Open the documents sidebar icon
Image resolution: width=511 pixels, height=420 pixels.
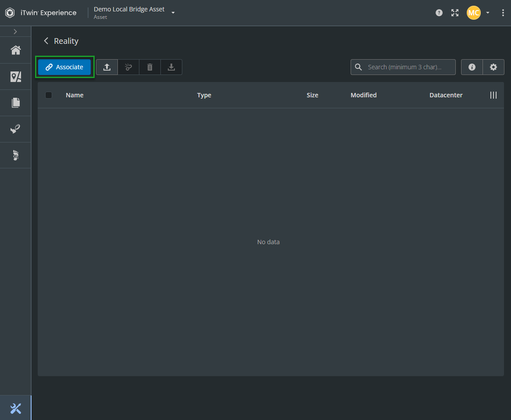pos(16,103)
